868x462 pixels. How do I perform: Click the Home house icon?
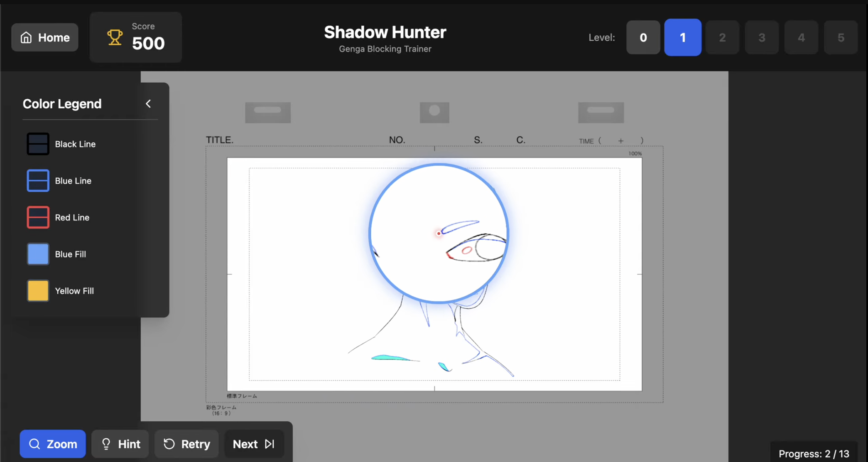click(x=26, y=37)
